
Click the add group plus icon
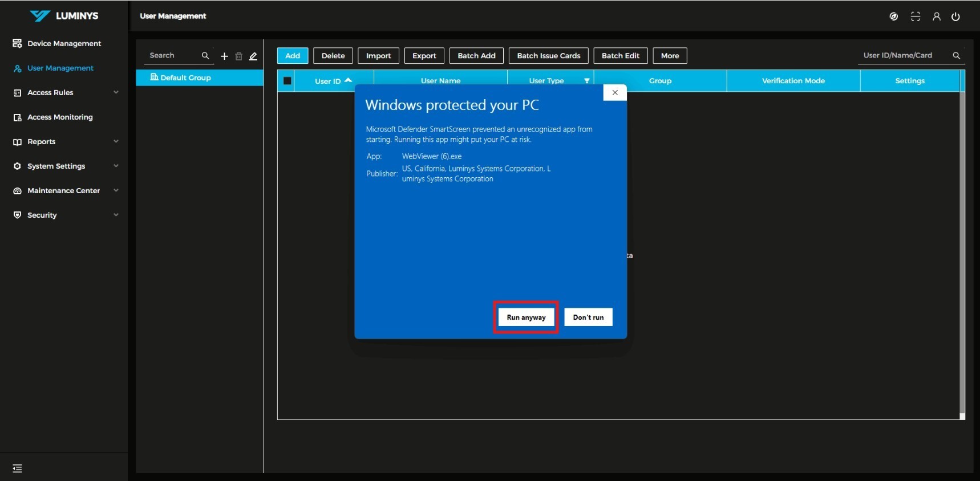coord(224,56)
